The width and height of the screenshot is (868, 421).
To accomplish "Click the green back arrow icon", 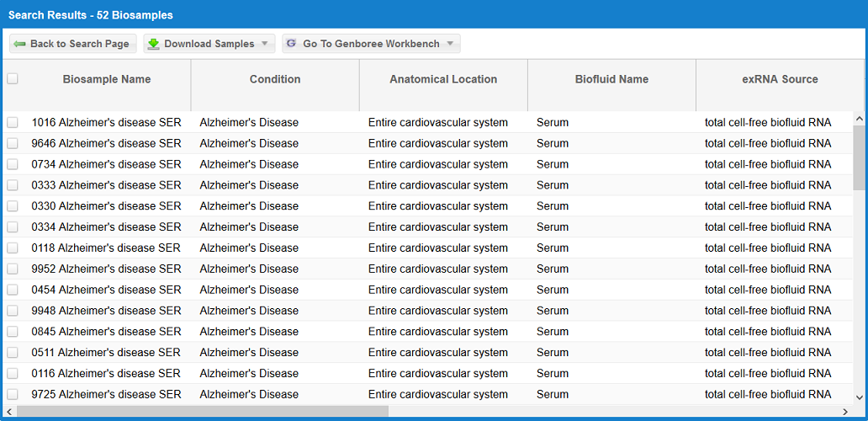I will point(19,44).
